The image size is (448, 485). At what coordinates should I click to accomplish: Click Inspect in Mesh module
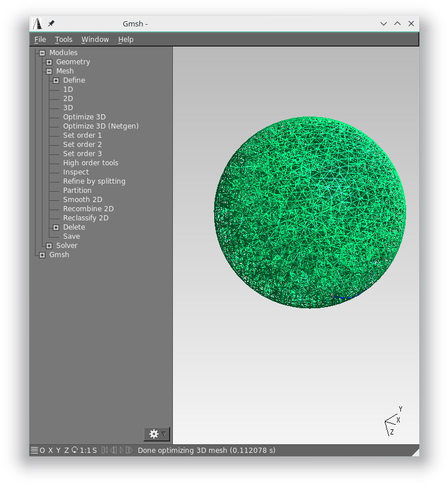tap(76, 172)
